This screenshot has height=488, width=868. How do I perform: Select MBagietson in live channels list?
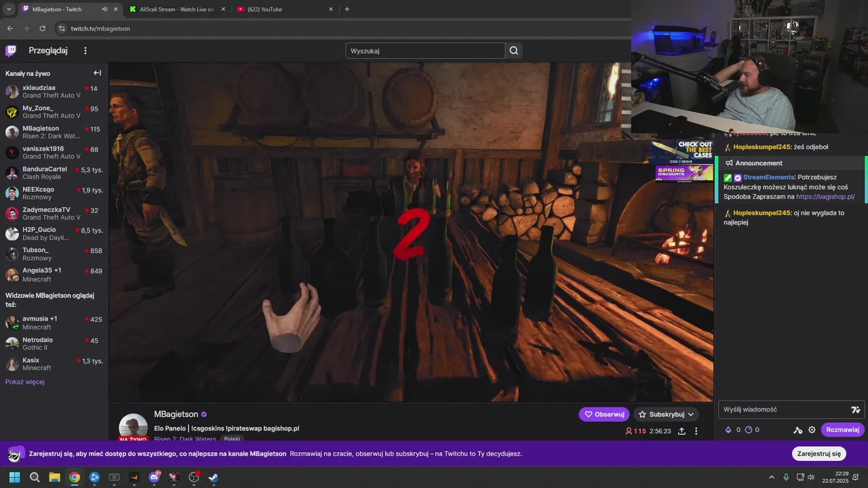[54, 132]
